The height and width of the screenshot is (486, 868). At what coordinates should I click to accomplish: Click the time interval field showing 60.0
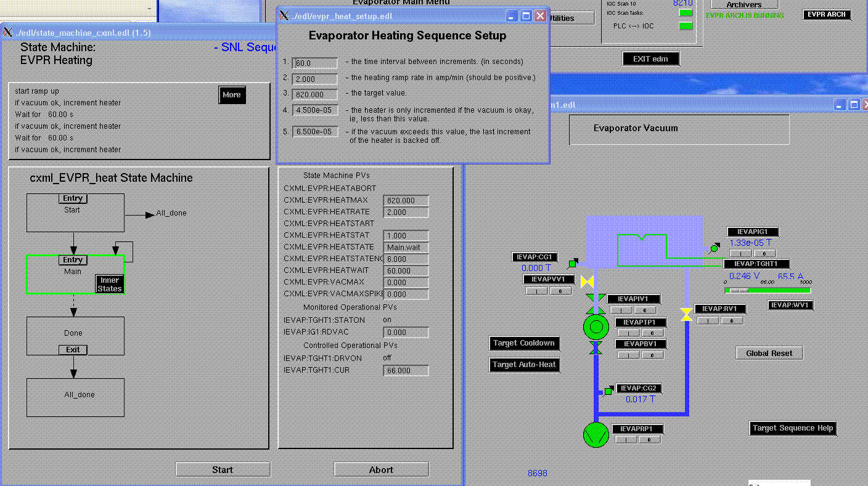tap(315, 63)
